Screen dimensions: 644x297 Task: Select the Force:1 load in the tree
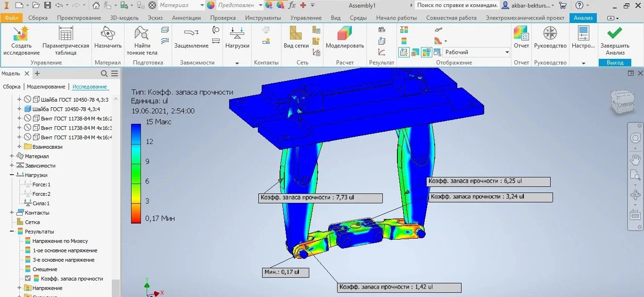(x=41, y=185)
